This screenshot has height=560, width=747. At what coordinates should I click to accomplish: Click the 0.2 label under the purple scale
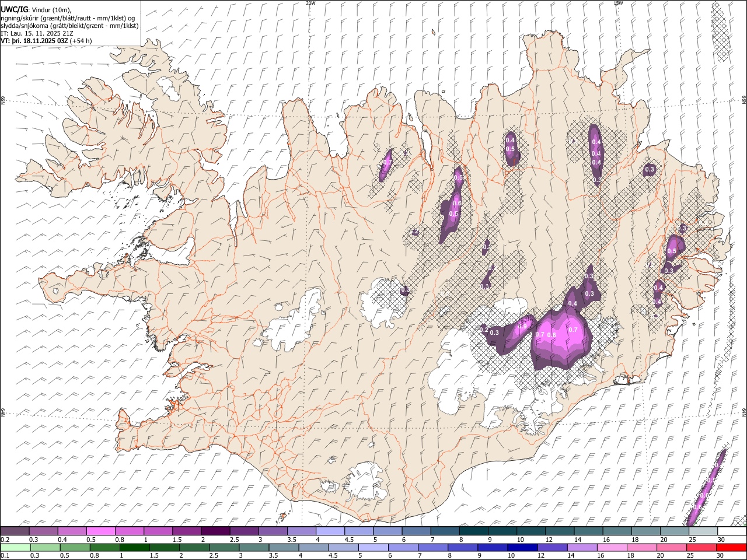[x=5, y=540]
